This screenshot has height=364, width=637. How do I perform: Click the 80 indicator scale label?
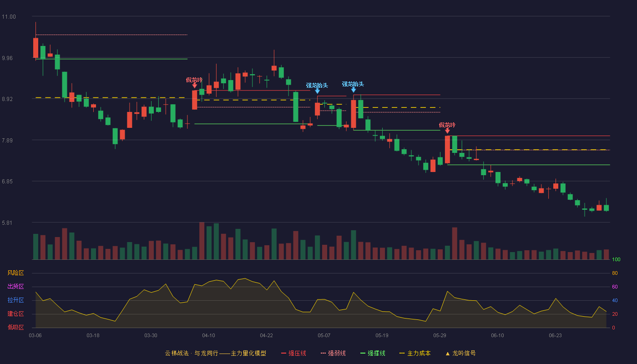coord(615,273)
